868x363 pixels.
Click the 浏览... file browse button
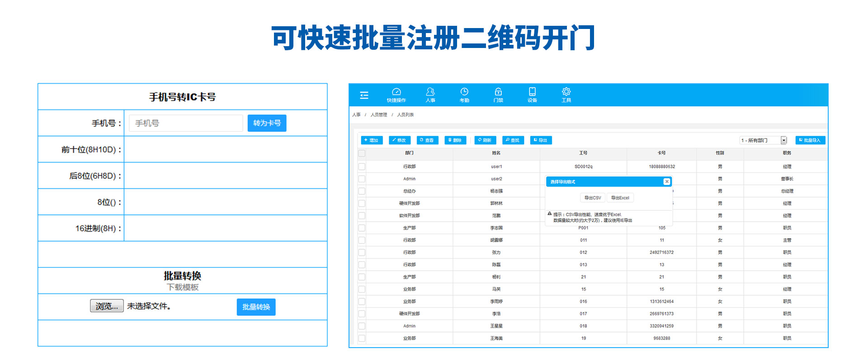pos(107,306)
